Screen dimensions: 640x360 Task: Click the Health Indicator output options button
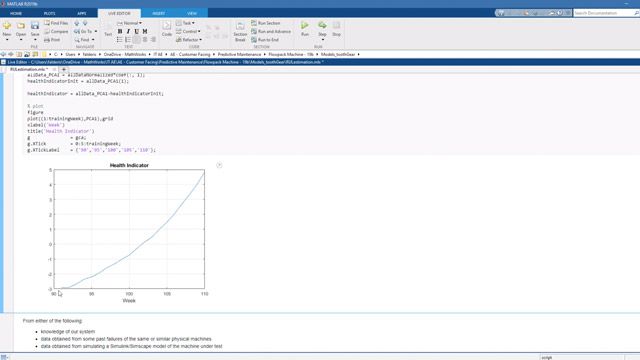[219, 165]
